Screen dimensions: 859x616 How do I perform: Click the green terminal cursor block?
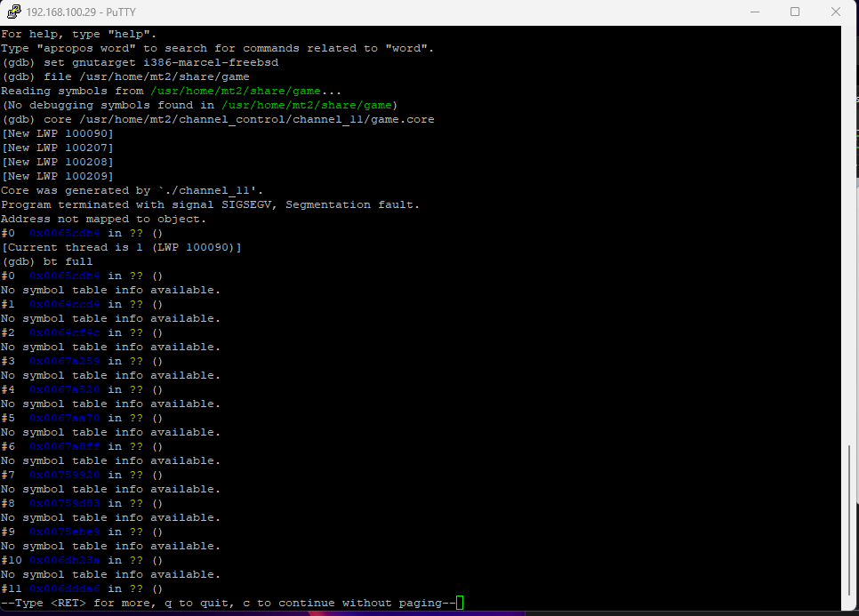coord(460,603)
